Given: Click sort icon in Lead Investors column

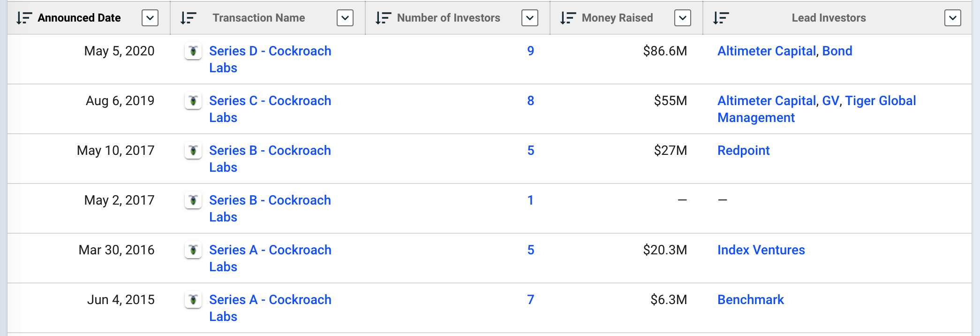Looking at the screenshot, I should click(721, 18).
